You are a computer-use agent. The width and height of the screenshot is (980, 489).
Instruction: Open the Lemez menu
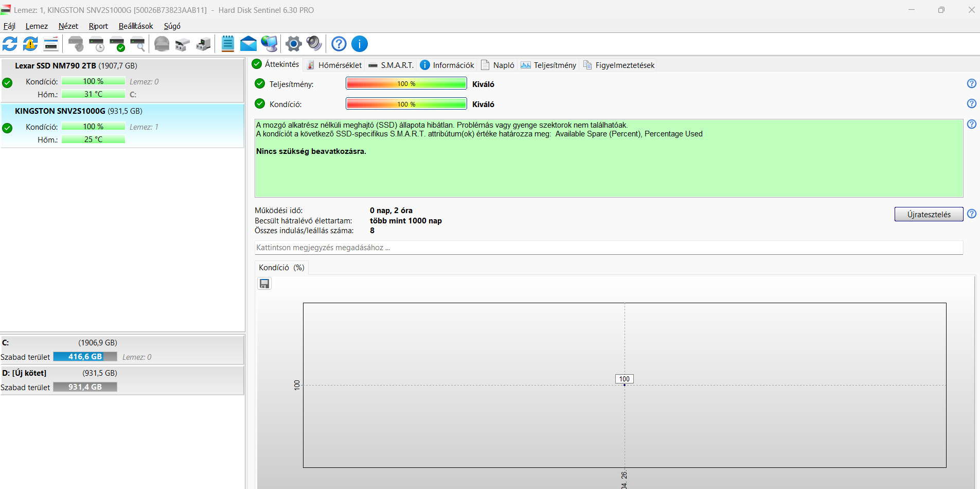(x=37, y=26)
